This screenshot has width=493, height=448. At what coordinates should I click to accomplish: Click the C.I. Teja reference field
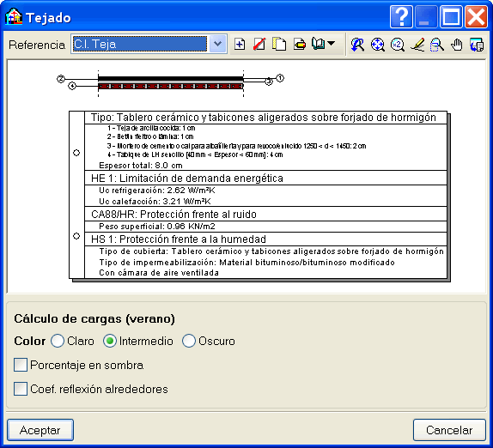coord(140,44)
